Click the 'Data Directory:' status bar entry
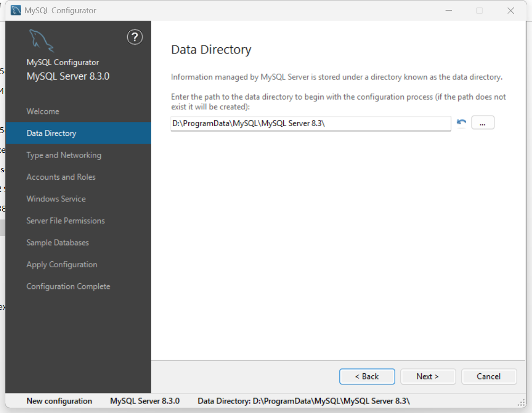Screen dimensions: 532x413 304,401
